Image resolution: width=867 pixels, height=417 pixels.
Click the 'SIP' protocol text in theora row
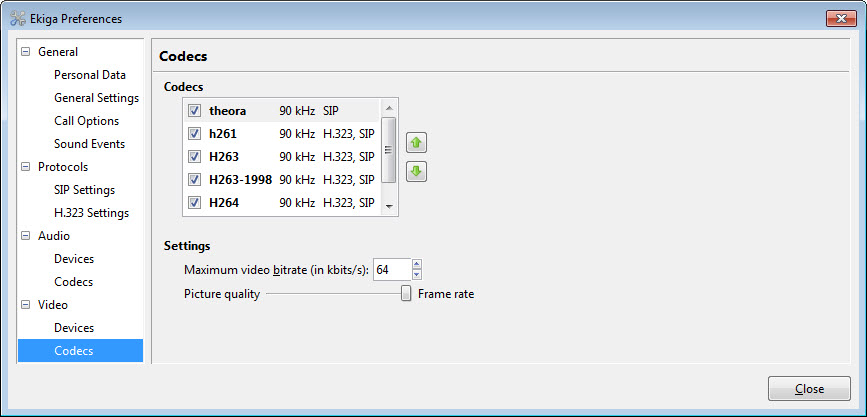click(331, 111)
